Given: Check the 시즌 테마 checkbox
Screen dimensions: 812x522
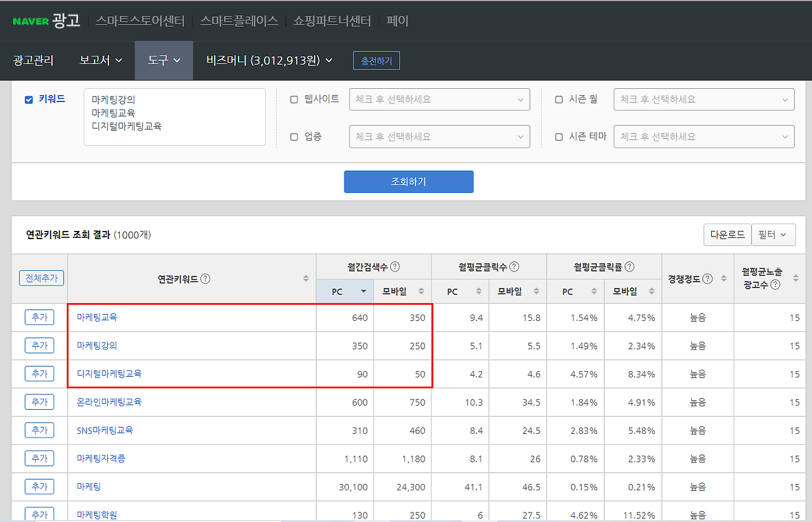Looking at the screenshot, I should pos(559,137).
